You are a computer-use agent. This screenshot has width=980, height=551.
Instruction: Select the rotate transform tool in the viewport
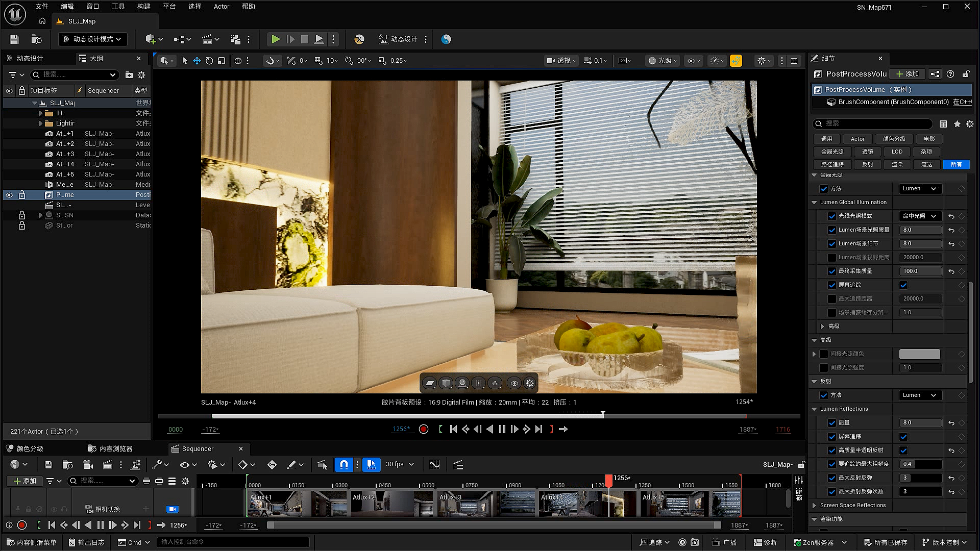click(x=209, y=61)
